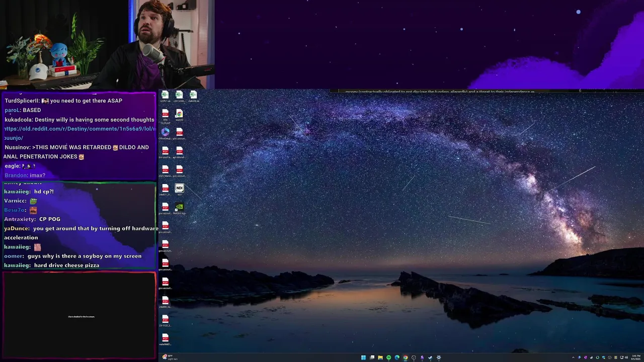This screenshot has width=644, height=362.
Task: Select the ARA 12.23 PDF desktop icon
Action: click(165, 117)
